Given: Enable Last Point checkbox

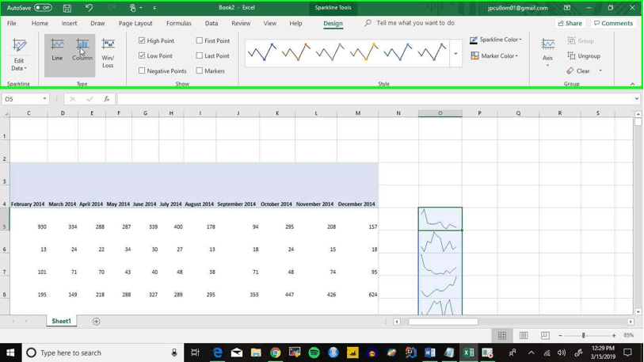Looking at the screenshot, I should [199, 55].
